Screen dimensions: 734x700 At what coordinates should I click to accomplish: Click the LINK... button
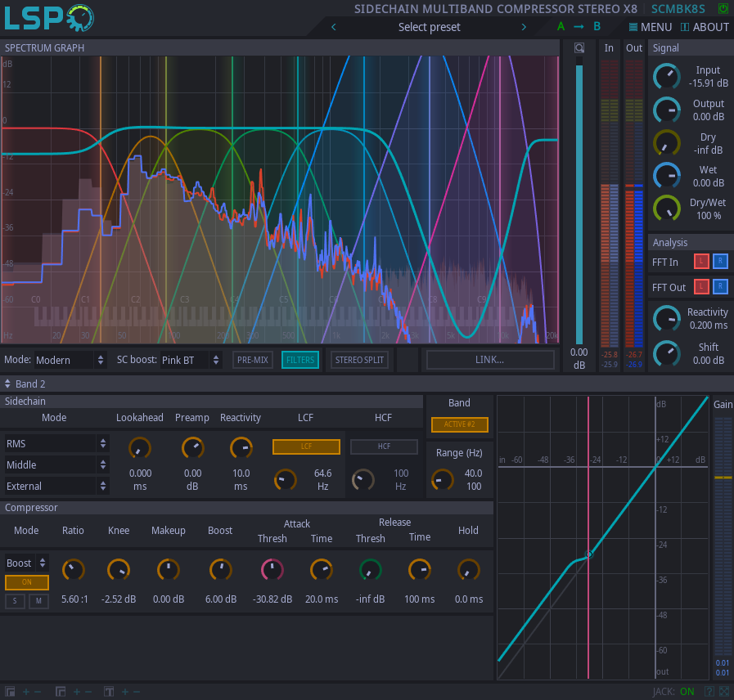click(x=490, y=360)
